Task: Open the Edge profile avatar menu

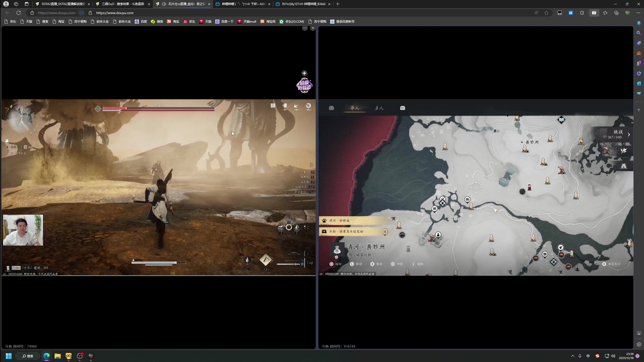Action: tap(6, 4)
